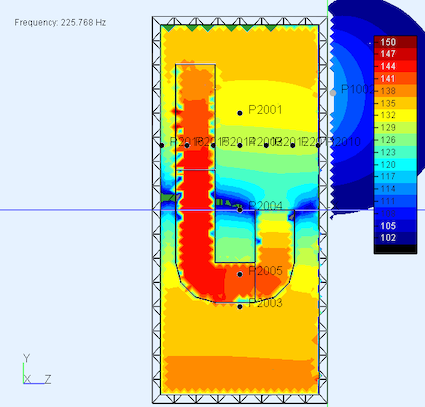Click the Frequency 225.768 Hz label
Viewport: 425px width, 407px height.
tap(60, 23)
